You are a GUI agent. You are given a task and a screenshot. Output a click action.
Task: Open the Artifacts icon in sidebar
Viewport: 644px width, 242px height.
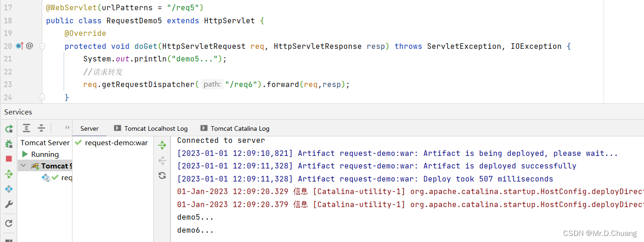tap(9, 189)
